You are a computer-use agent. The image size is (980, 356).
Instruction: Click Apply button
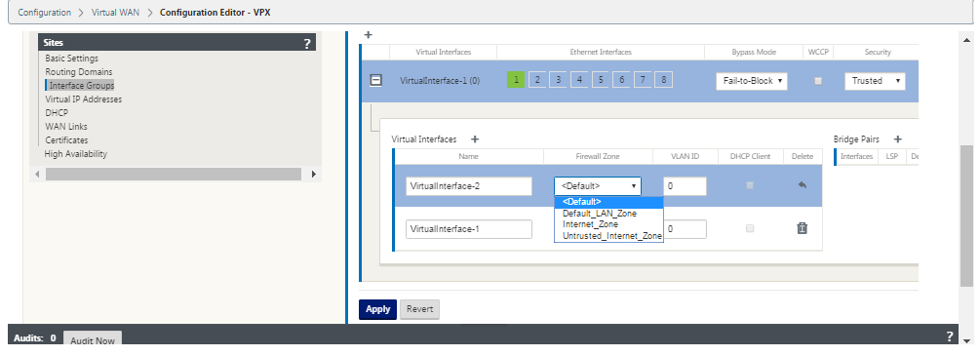[377, 309]
